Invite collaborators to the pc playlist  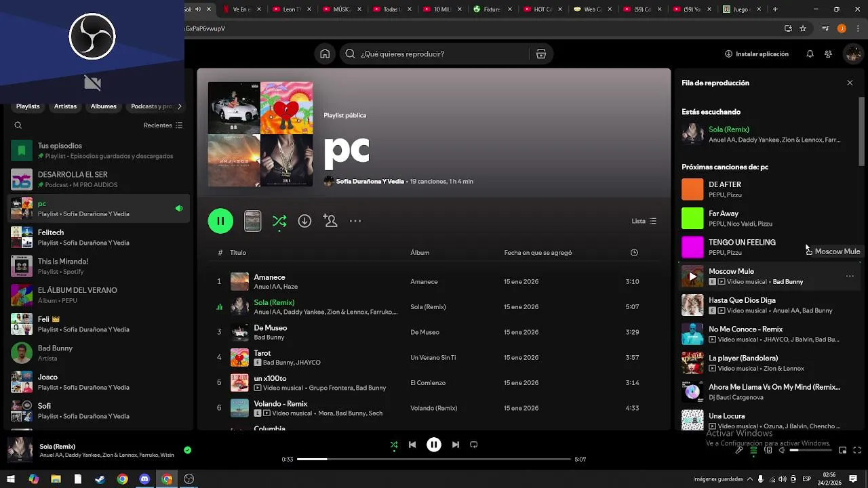[330, 221]
